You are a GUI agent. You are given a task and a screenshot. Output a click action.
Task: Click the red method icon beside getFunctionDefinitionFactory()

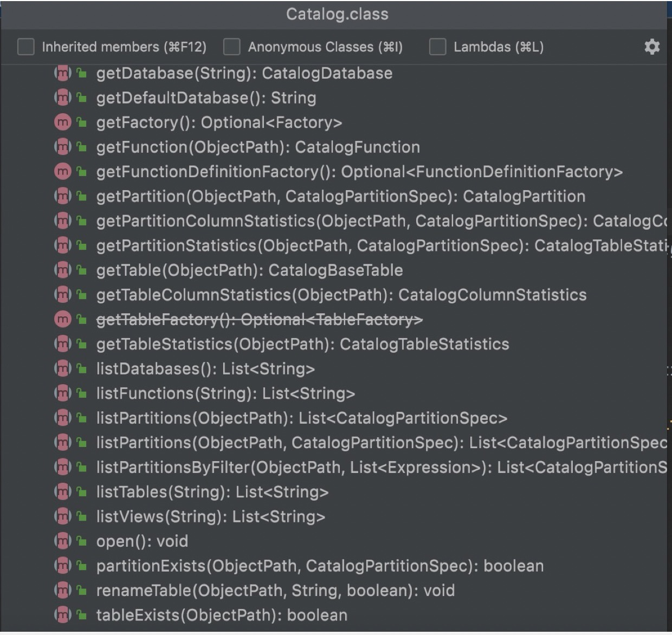[x=63, y=172]
